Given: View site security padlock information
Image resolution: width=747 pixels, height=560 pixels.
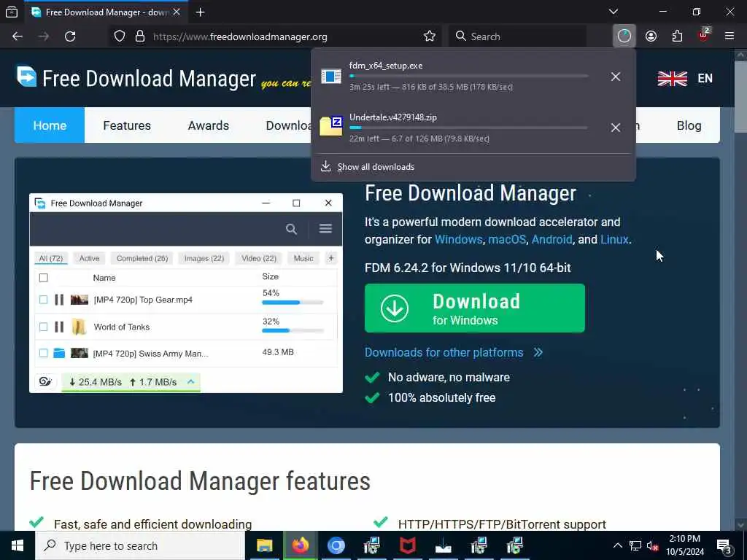Looking at the screenshot, I should pyautogui.click(x=140, y=36).
